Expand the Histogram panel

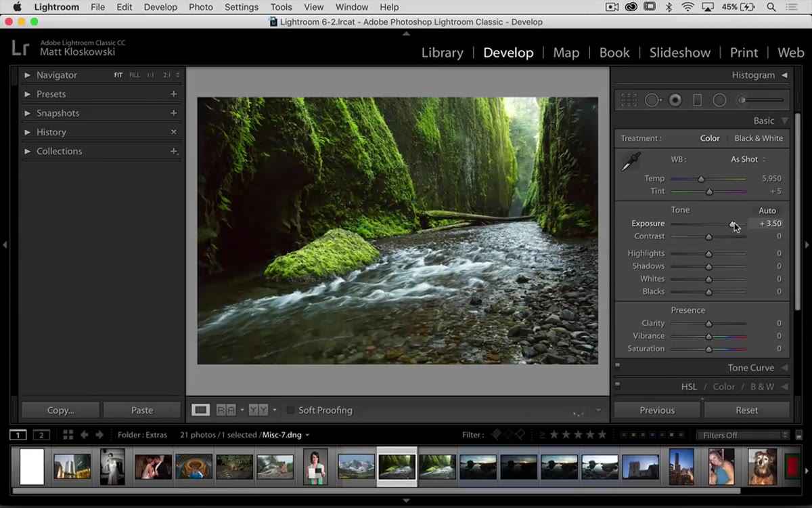click(784, 75)
